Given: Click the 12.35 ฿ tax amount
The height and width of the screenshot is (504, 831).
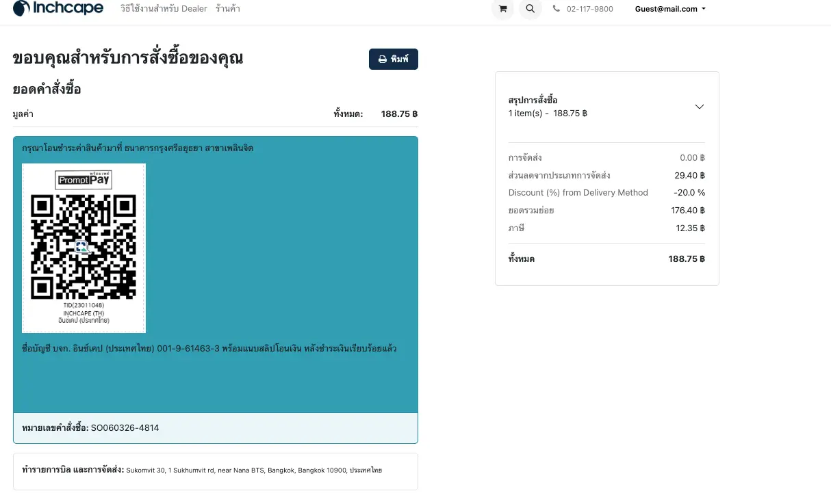Looking at the screenshot, I should click(x=690, y=228).
